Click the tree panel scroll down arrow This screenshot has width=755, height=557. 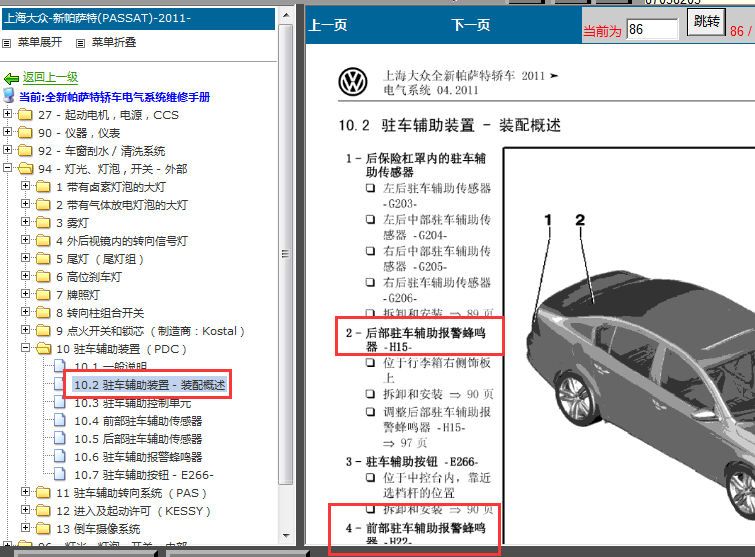pyautogui.click(x=286, y=536)
